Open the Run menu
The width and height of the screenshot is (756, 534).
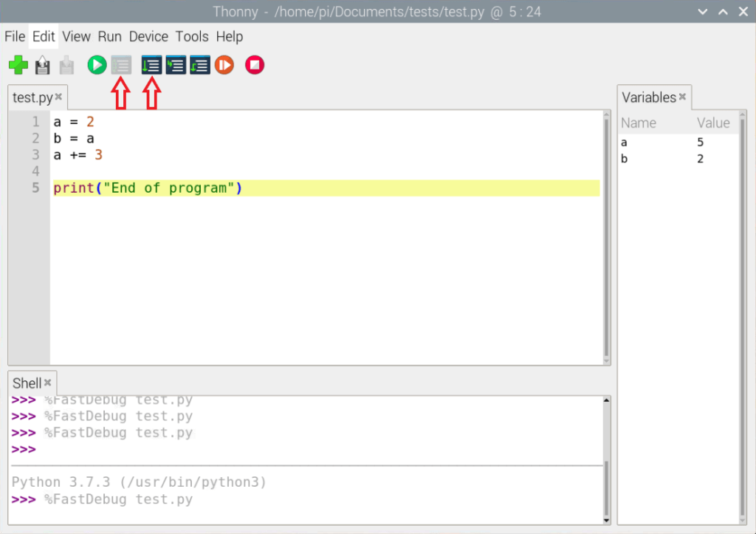pos(109,37)
